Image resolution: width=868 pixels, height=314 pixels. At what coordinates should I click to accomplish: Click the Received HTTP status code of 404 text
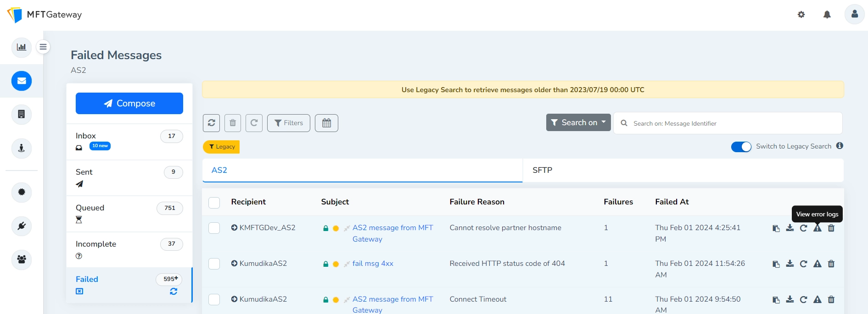507,264
